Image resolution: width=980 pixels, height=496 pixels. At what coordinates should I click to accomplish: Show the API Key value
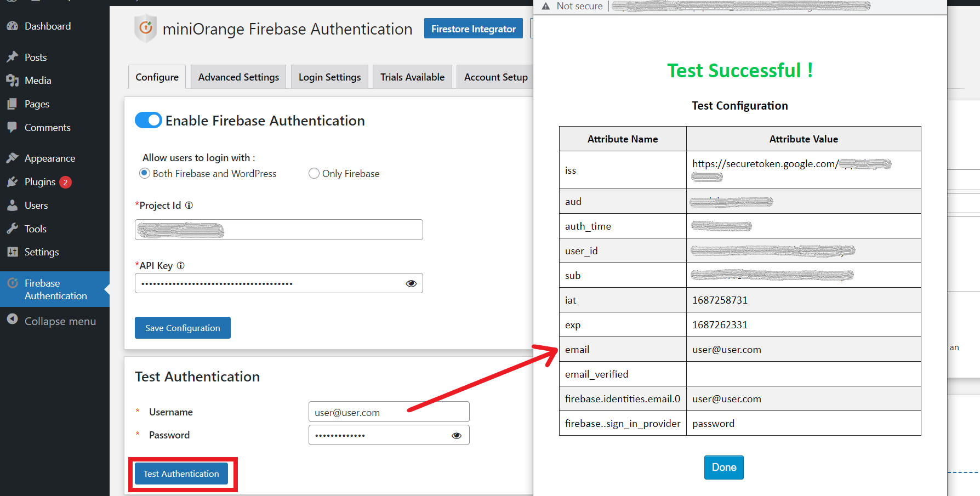point(411,283)
